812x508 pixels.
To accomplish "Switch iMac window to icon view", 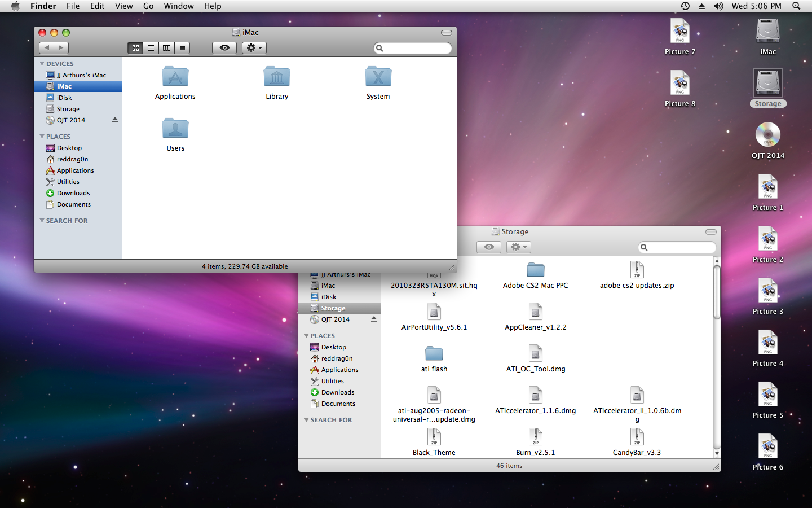I will point(135,48).
